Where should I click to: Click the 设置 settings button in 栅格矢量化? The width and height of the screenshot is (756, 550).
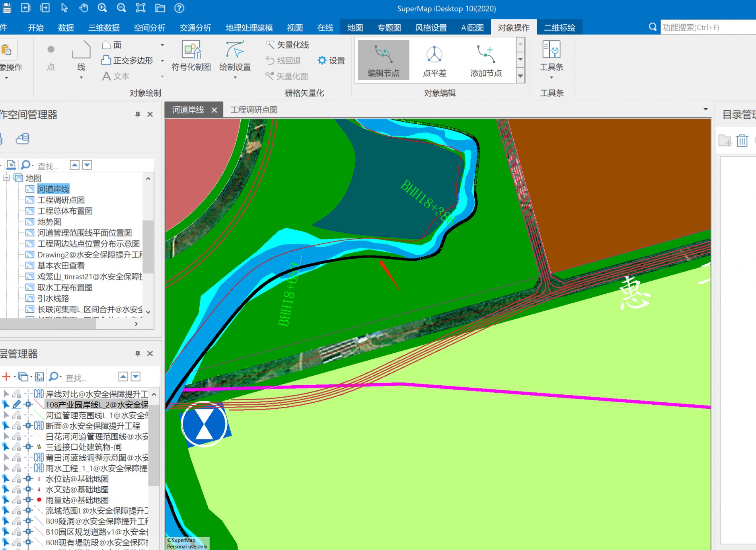(x=331, y=60)
